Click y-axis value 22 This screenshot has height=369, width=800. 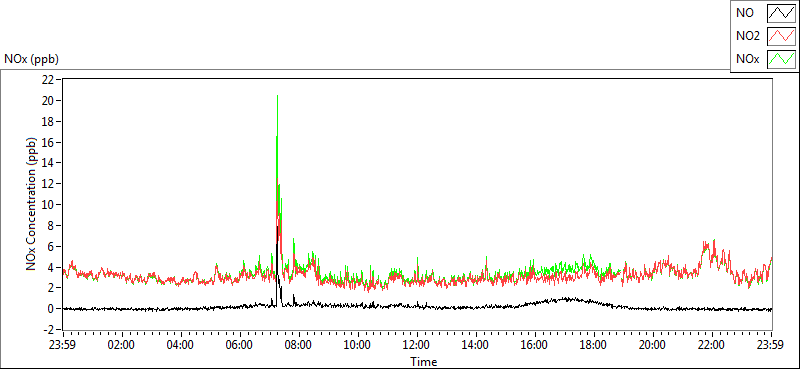coord(48,80)
